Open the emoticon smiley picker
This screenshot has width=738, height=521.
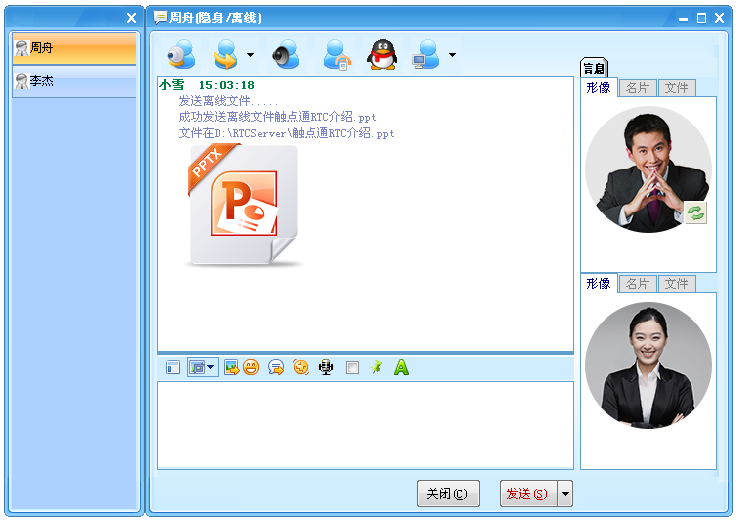click(251, 368)
